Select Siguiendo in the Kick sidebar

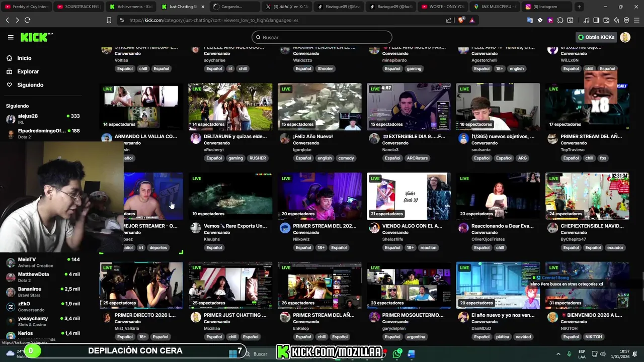[x=30, y=85]
